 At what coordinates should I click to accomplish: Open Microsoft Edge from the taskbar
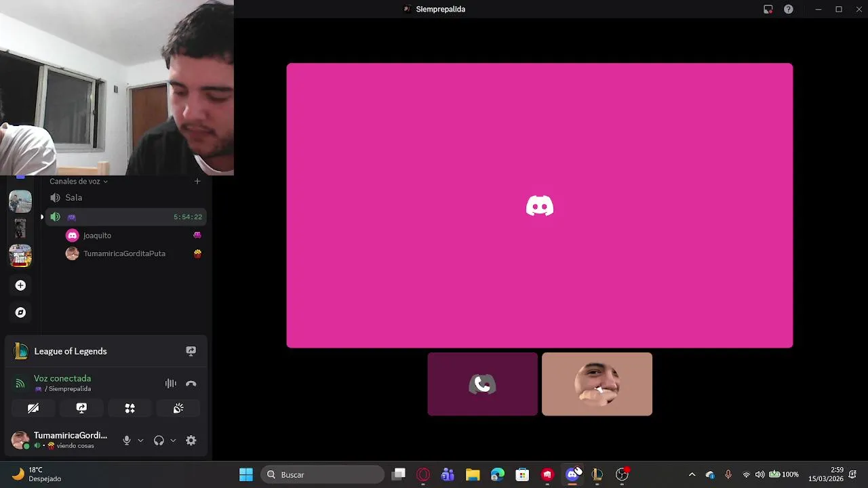pos(498,474)
